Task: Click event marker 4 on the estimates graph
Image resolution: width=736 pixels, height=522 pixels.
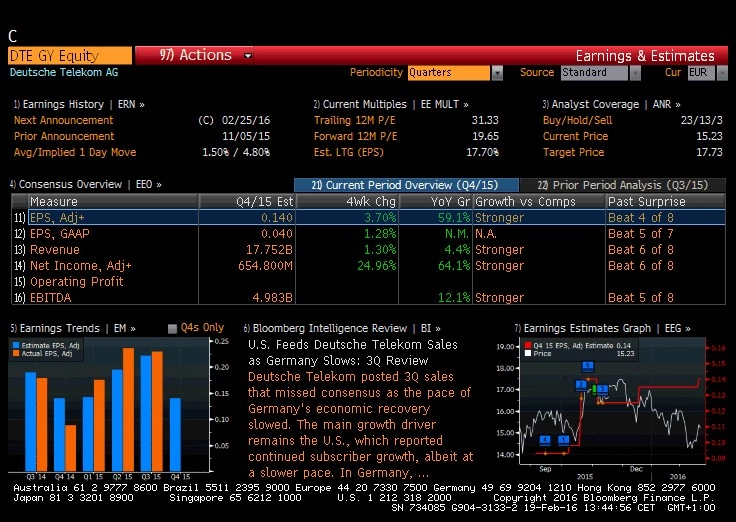Action: click(544, 440)
